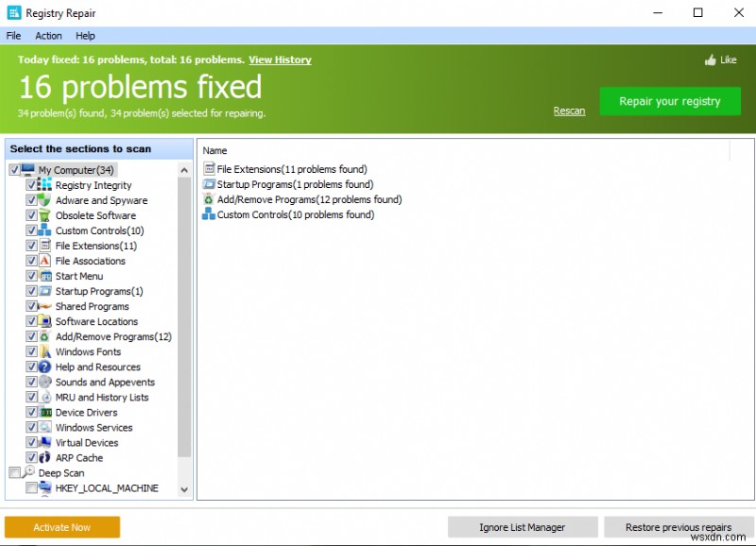Enable the Deep Scan checkbox
This screenshot has height=546, width=756.
[x=14, y=472]
